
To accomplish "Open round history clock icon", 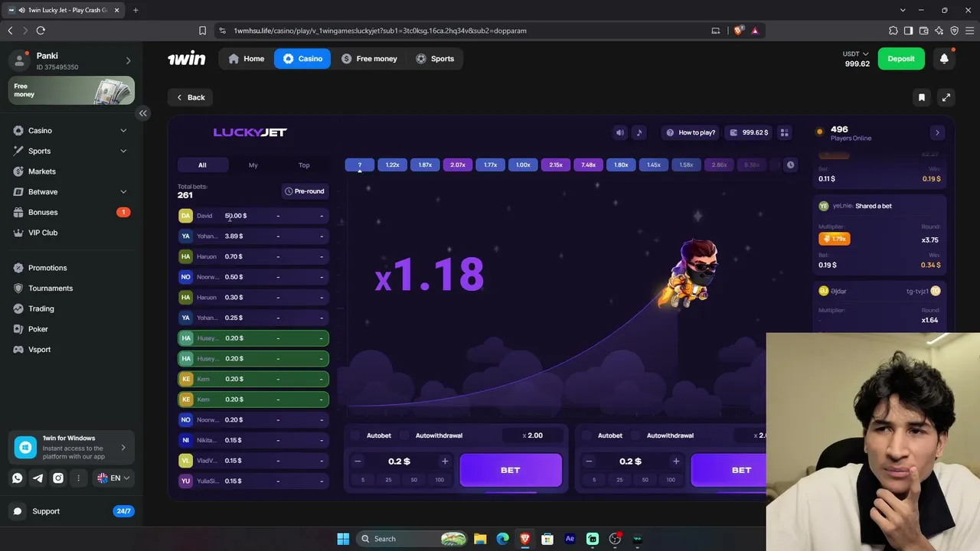I will pos(790,165).
